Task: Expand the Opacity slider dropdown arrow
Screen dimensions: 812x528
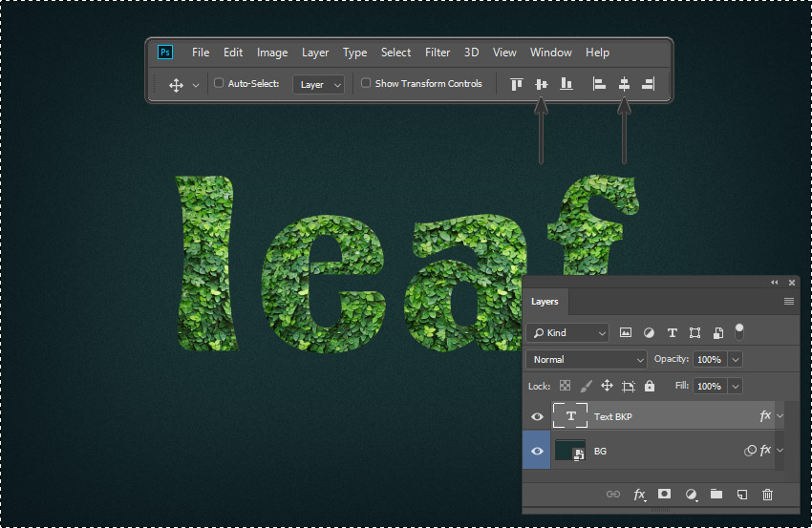Action: click(x=735, y=359)
